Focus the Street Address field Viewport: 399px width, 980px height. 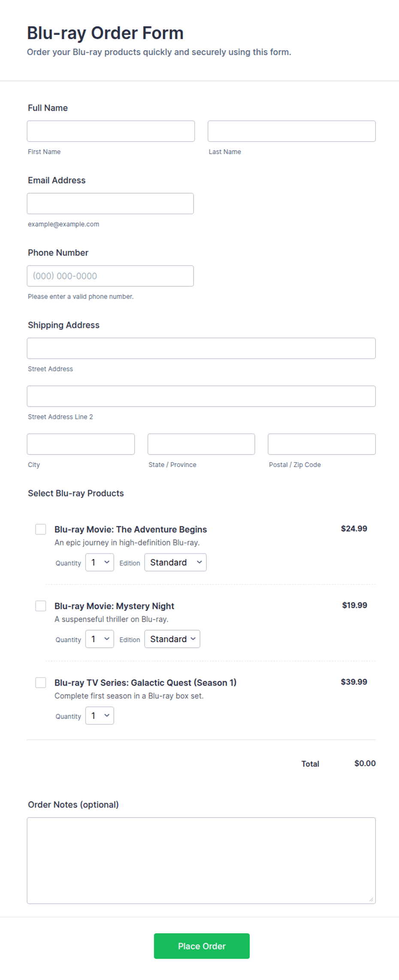[201, 348]
